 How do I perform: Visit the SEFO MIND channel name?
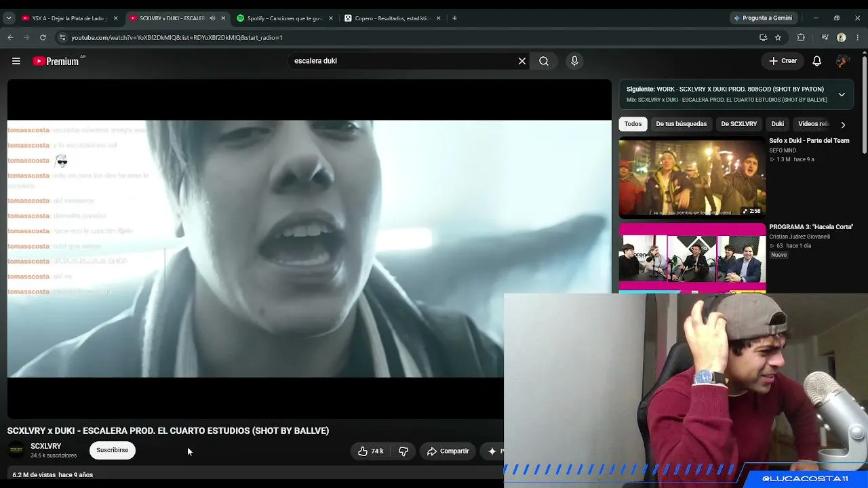pos(783,150)
